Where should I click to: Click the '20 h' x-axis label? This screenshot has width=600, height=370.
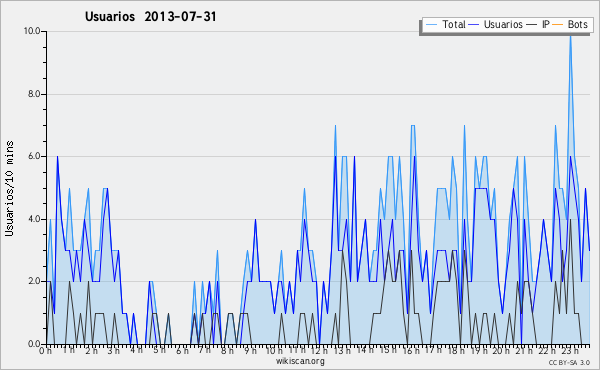[x=501, y=351]
